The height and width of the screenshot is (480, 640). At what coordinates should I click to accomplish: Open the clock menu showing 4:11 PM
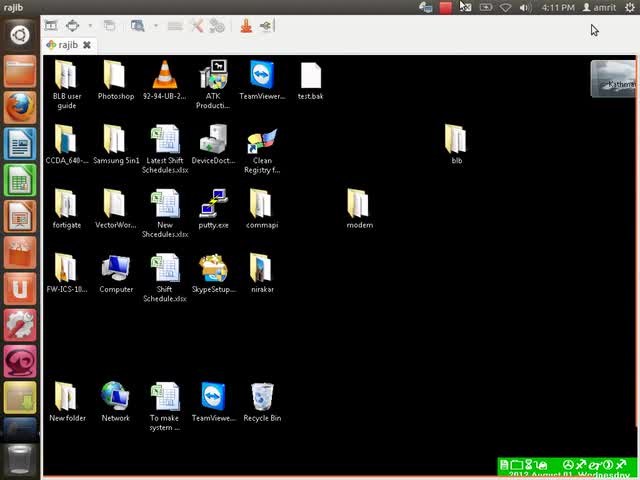point(558,7)
